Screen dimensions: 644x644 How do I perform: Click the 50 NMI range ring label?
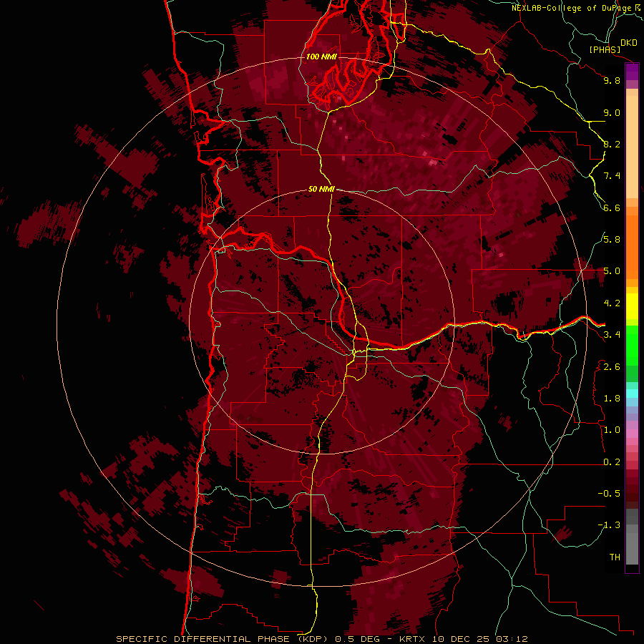(x=321, y=189)
